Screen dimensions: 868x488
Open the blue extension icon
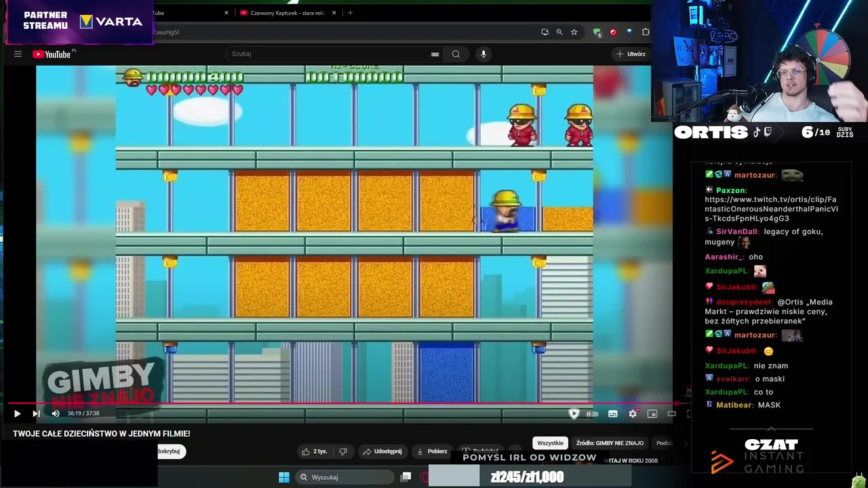(x=629, y=32)
